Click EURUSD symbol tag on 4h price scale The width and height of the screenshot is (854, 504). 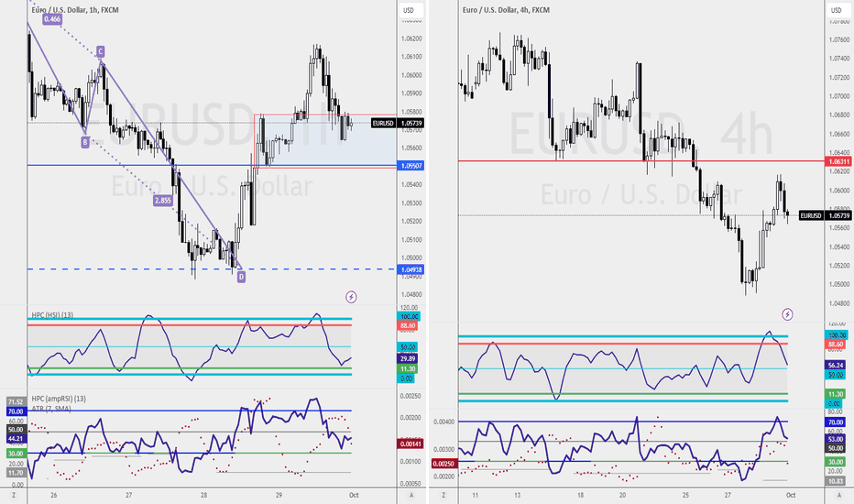pyautogui.click(x=811, y=215)
